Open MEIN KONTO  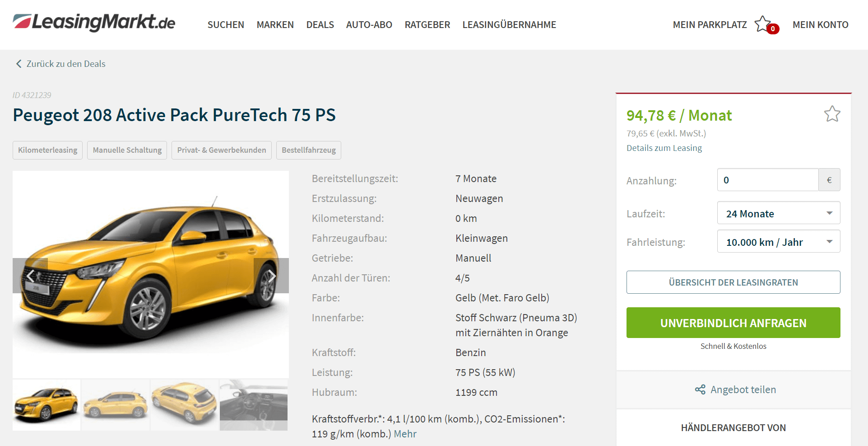click(x=821, y=25)
